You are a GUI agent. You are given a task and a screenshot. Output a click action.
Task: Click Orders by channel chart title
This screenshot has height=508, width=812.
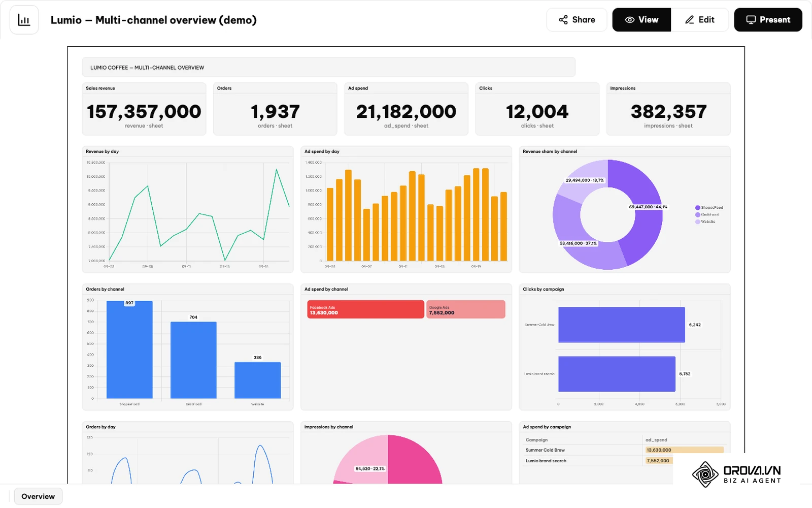point(105,289)
